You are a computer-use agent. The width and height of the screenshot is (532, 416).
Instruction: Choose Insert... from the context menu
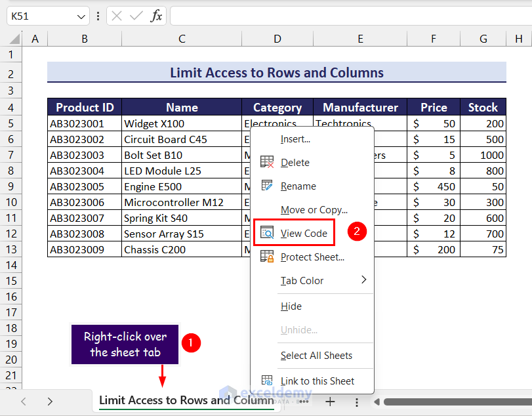(x=312, y=139)
